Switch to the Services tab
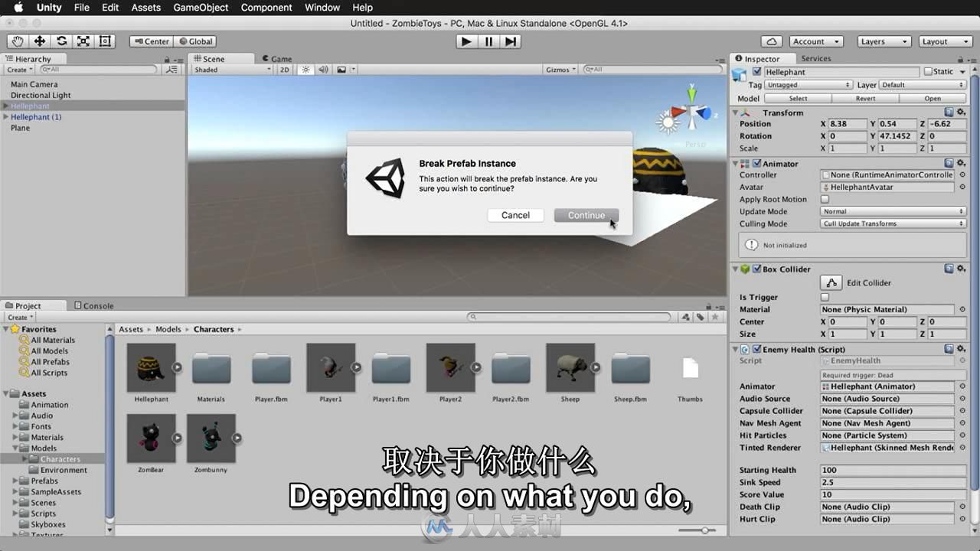The image size is (980, 551). pyautogui.click(x=816, y=58)
